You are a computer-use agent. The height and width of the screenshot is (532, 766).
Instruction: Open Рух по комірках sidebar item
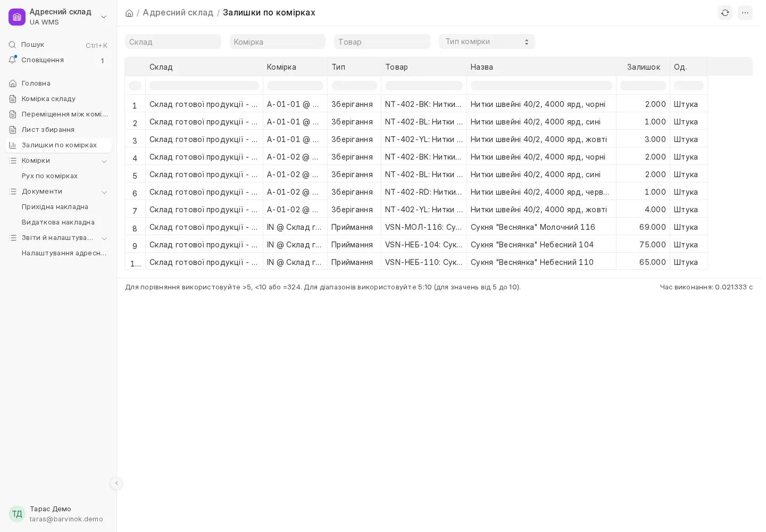pos(58,176)
